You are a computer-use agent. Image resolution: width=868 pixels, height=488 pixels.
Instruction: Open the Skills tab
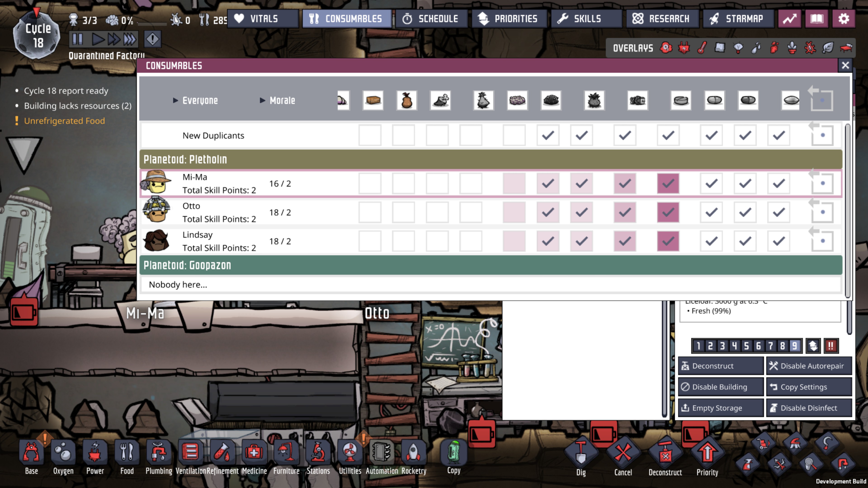(586, 19)
